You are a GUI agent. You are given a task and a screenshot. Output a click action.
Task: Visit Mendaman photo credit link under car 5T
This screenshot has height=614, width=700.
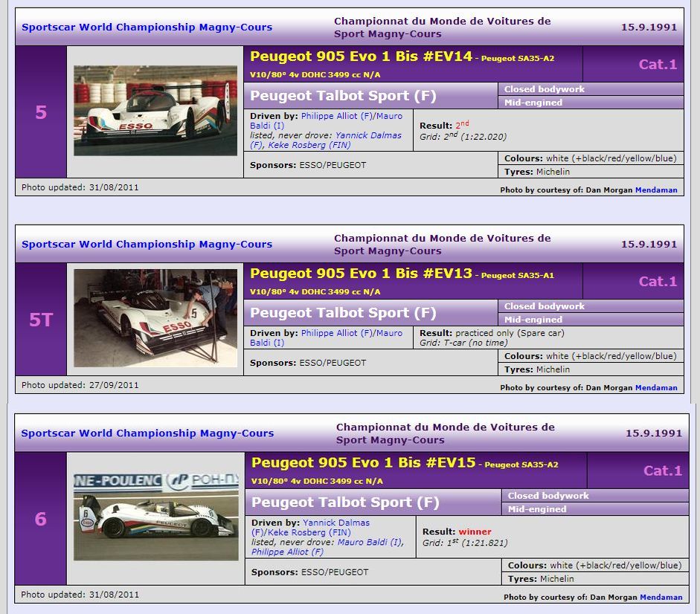tap(655, 387)
